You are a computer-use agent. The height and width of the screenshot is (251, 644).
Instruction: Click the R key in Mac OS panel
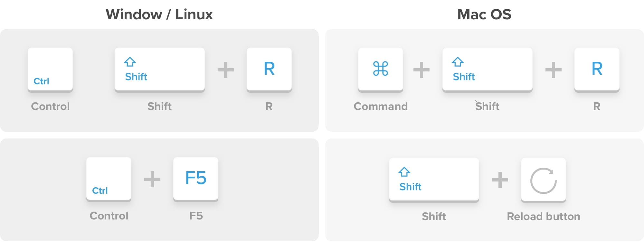597,69
